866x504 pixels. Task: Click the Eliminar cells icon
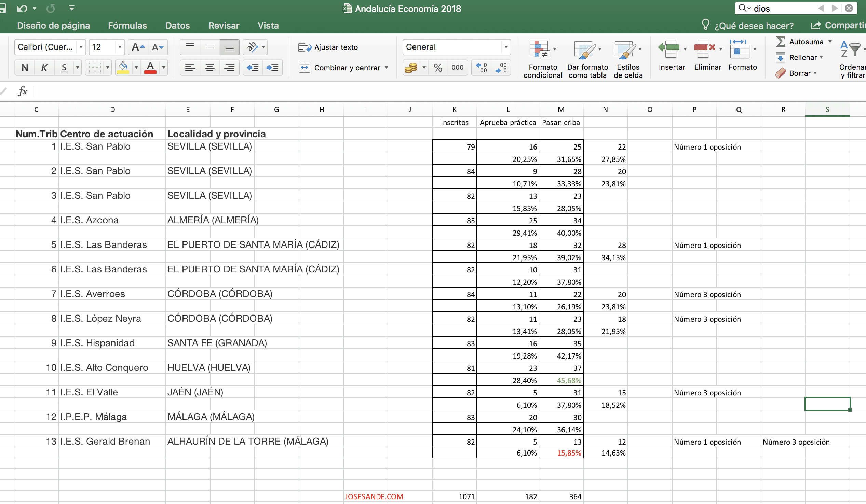[x=704, y=50]
